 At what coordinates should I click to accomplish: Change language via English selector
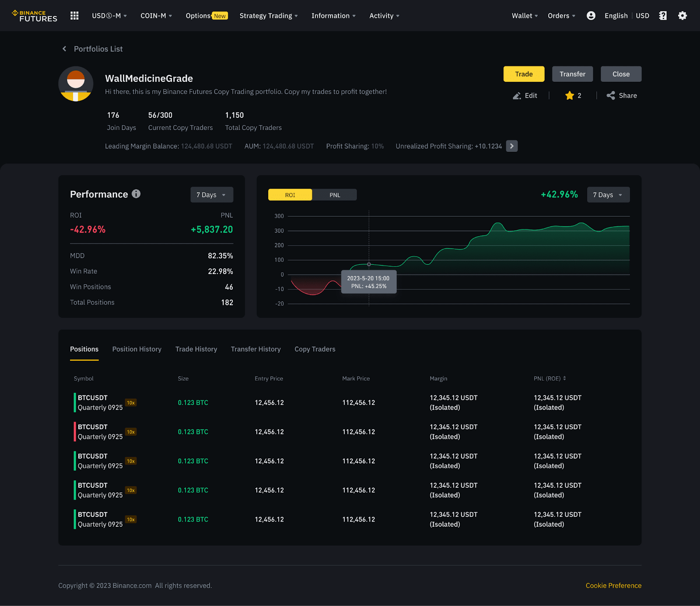(x=616, y=16)
